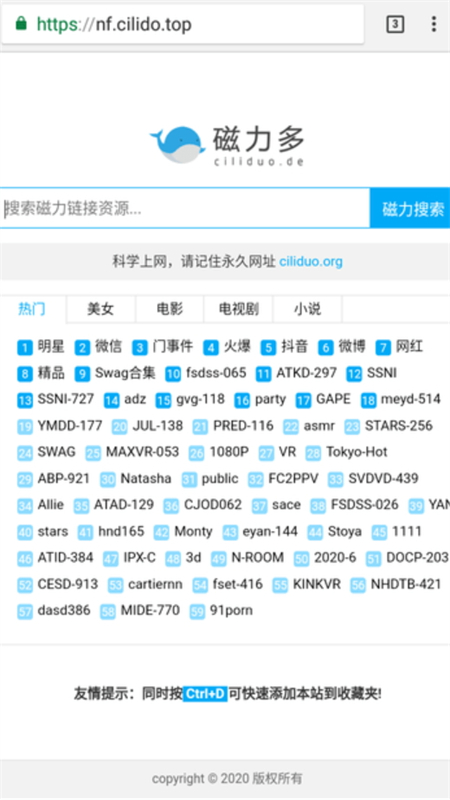Open the browser three-dot menu
The image size is (450, 800).
point(433,24)
